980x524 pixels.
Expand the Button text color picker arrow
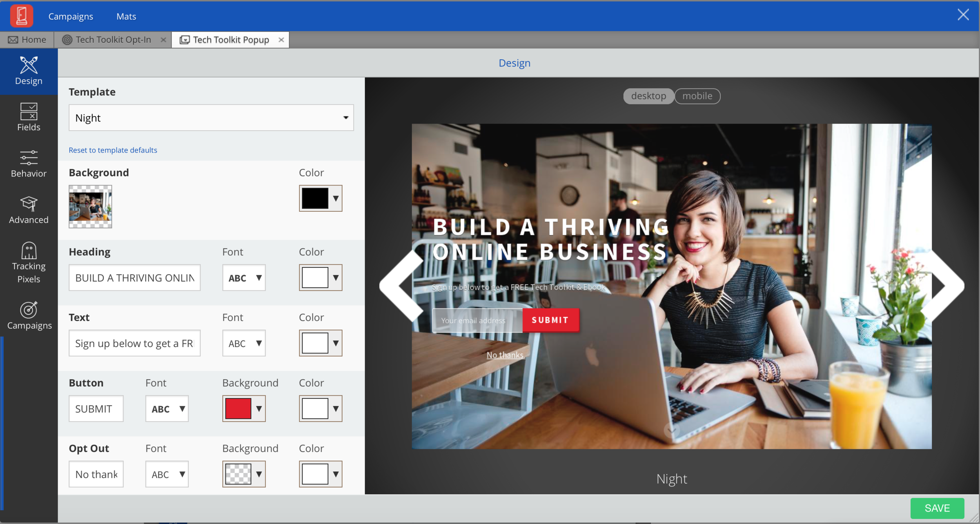pyautogui.click(x=336, y=409)
